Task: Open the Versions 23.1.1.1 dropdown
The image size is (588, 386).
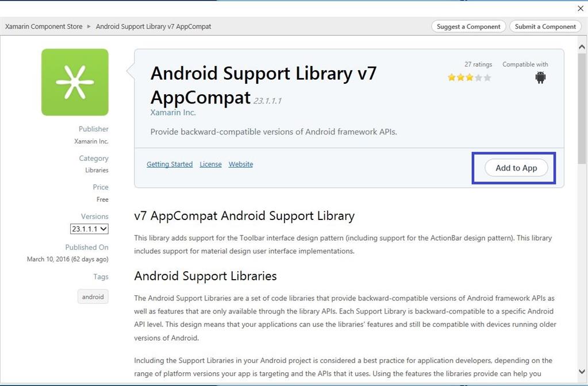Action: (x=89, y=229)
